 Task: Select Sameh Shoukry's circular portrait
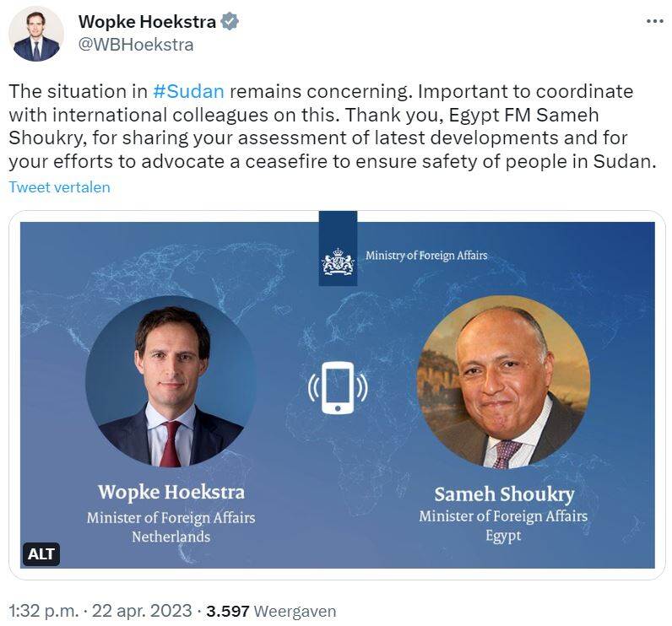click(503, 381)
